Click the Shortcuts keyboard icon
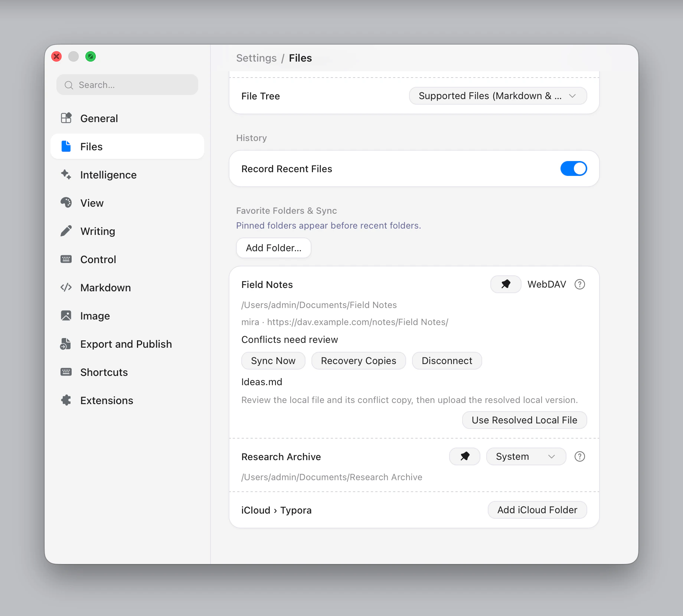The height and width of the screenshot is (616, 683). pyautogui.click(x=66, y=372)
